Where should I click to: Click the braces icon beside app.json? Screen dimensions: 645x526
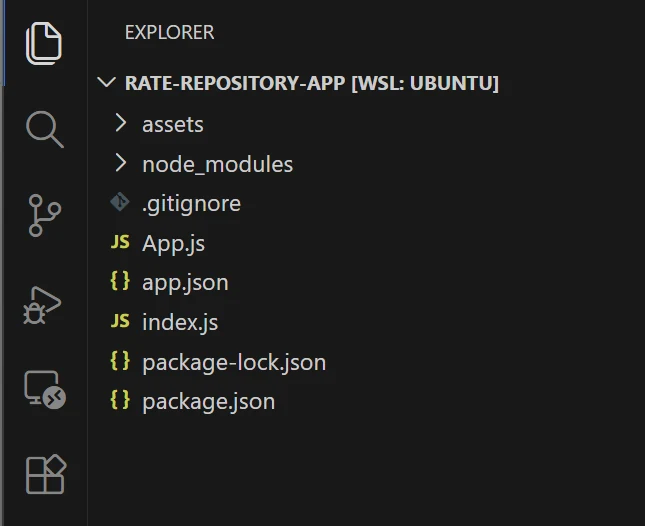click(120, 281)
